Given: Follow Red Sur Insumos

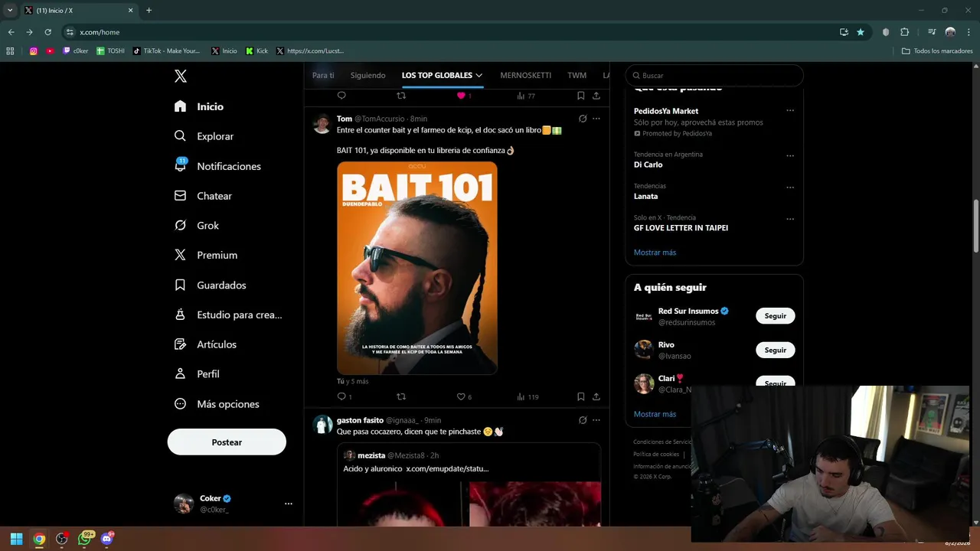Looking at the screenshot, I should click(775, 316).
